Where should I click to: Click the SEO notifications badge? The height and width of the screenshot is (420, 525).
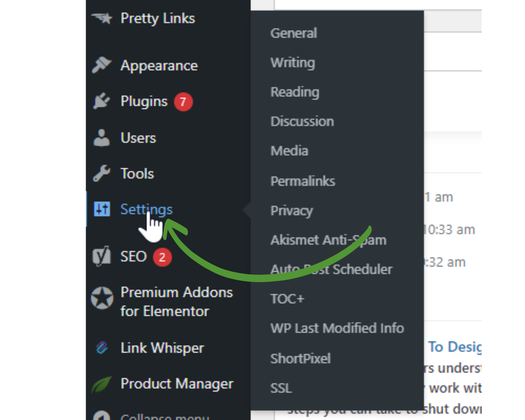[162, 257]
